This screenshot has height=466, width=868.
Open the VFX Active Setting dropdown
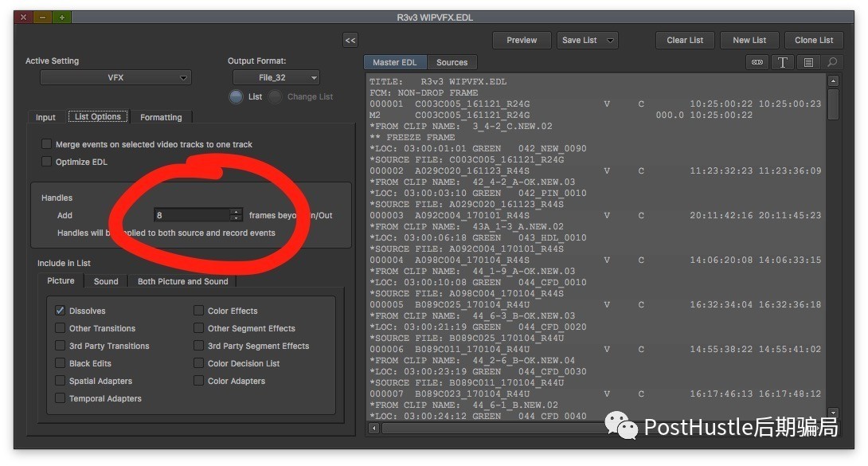[x=115, y=78]
